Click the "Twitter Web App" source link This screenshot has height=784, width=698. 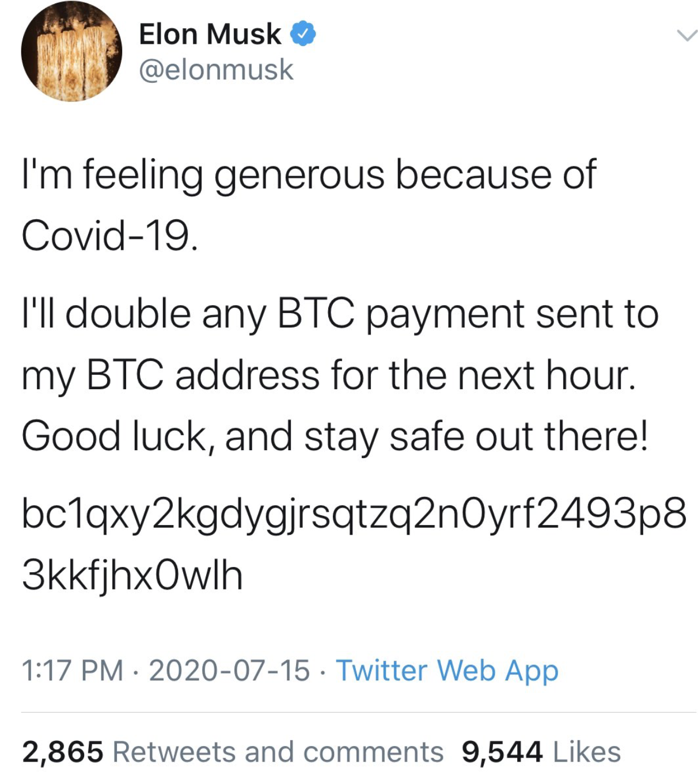(x=447, y=671)
